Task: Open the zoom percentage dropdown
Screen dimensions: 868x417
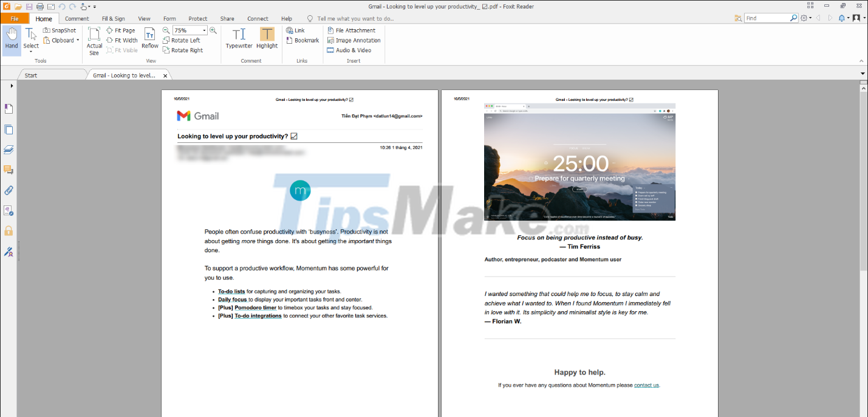Action: coord(205,30)
